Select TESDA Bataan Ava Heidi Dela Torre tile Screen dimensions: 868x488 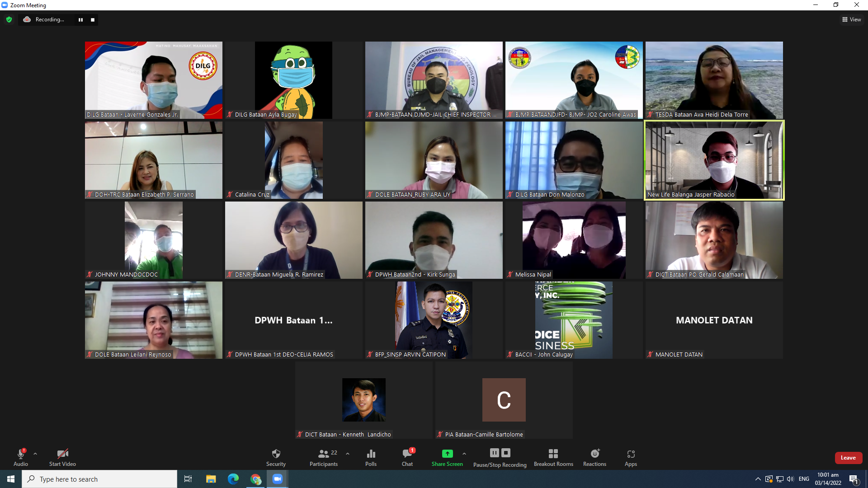click(x=714, y=80)
